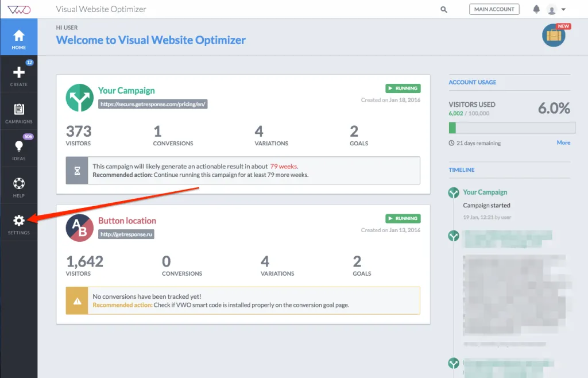Click the briefcase icon marked NEW

tap(554, 35)
